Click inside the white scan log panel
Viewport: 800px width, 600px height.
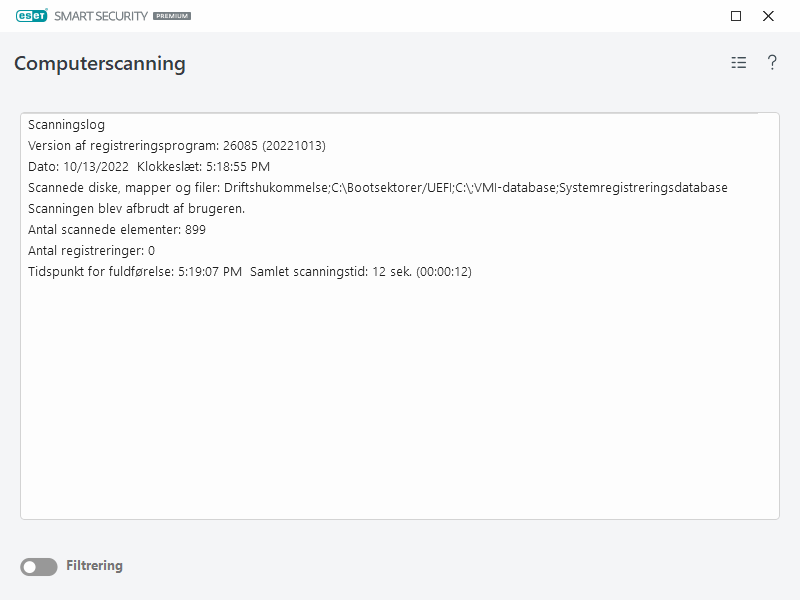(x=400, y=400)
